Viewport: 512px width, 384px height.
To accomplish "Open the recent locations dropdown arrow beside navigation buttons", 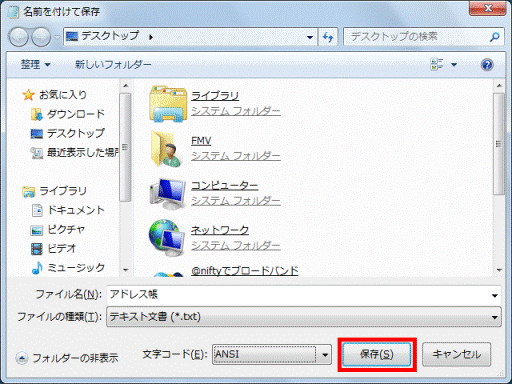I will point(57,37).
